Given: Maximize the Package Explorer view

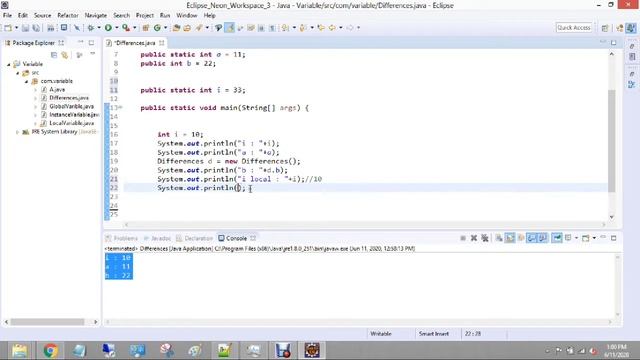Looking at the screenshot, I should [x=91, y=42].
